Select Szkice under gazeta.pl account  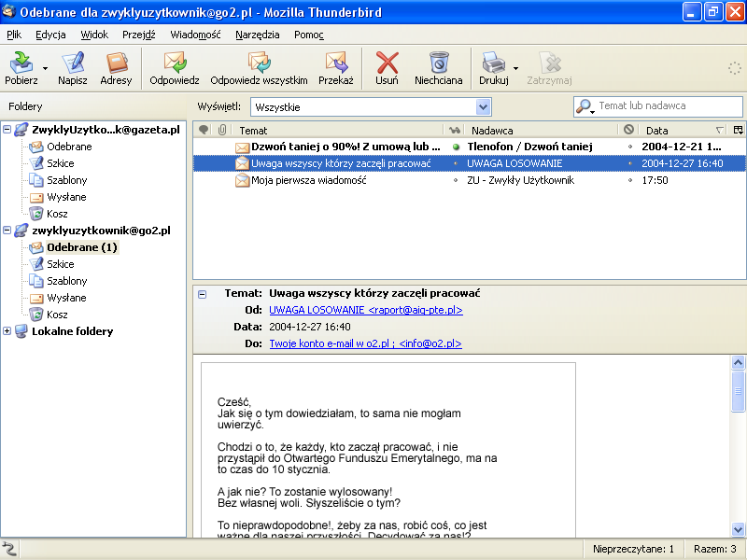[x=61, y=163]
